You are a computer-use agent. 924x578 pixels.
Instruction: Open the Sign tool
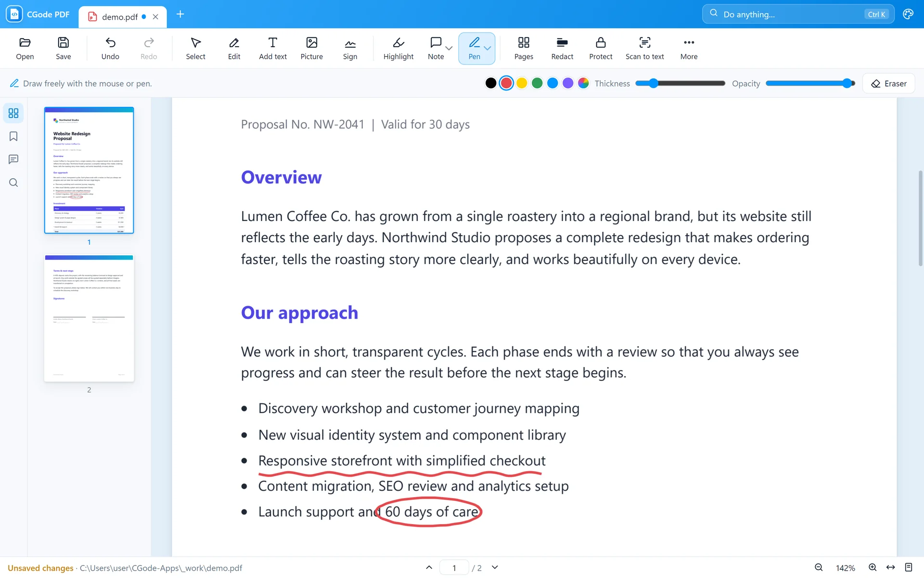click(350, 48)
